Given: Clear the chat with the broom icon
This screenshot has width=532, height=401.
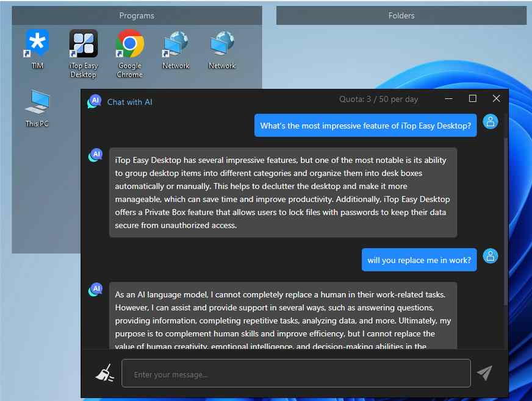Looking at the screenshot, I should (104, 373).
